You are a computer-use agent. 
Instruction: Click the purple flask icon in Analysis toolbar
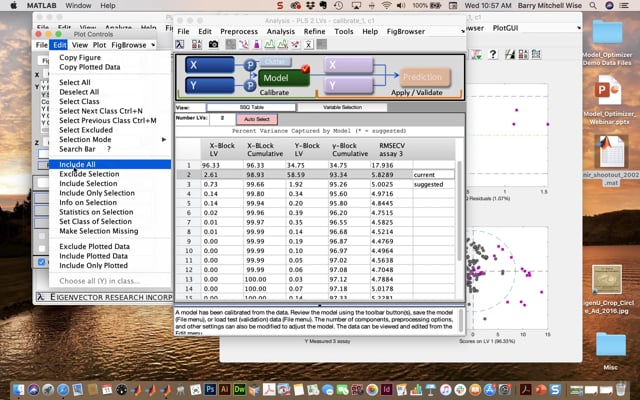[256, 44]
